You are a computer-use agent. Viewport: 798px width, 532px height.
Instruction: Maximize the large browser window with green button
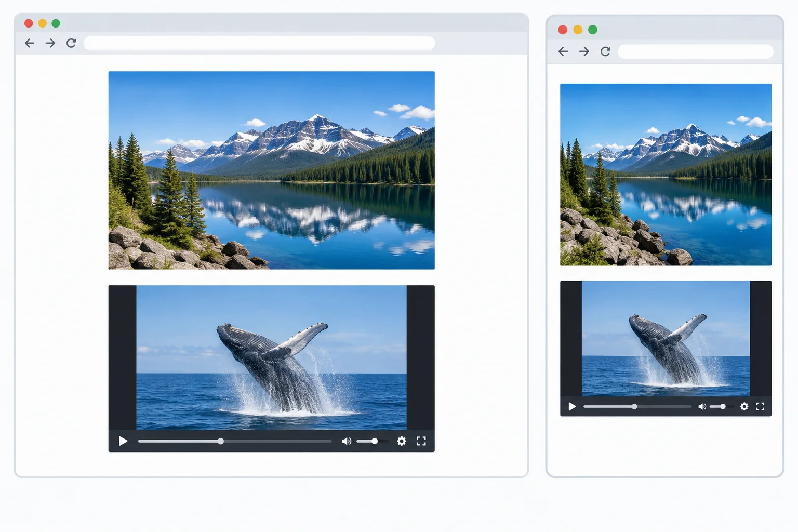coord(56,23)
